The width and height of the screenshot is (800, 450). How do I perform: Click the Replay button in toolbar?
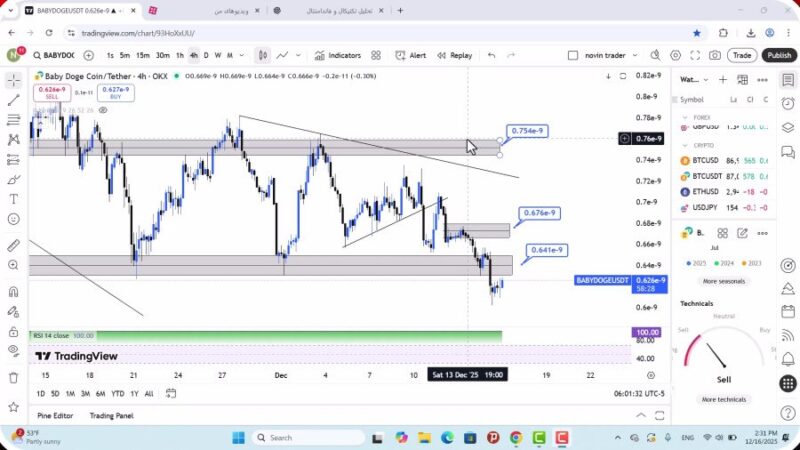click(x=454, y=56)
